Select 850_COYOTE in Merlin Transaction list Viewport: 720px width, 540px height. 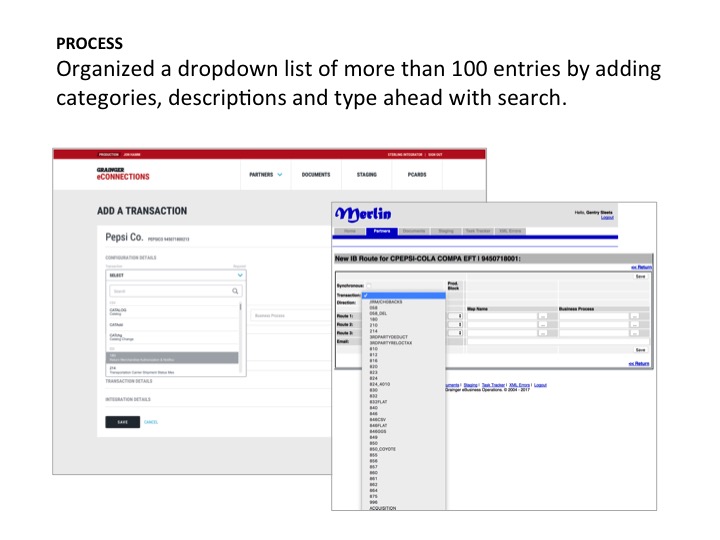click(382, 449)
